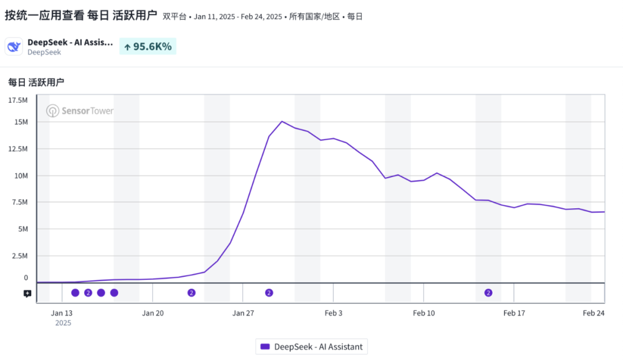Click the date range "Jan 11, 2025 - Feb 24, 2025"
Viewport: 623px width, 364px height.
[x=238, y=17]
